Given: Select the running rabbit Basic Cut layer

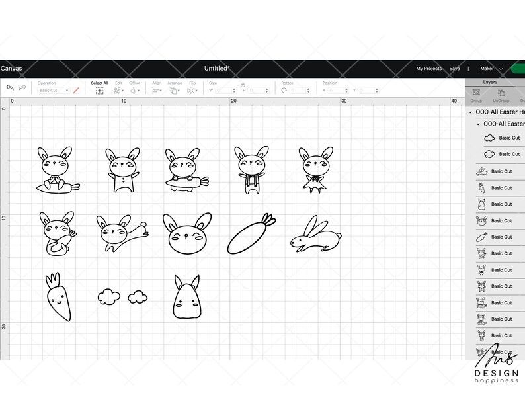Looking at the screenshot, I should point(501,171).
